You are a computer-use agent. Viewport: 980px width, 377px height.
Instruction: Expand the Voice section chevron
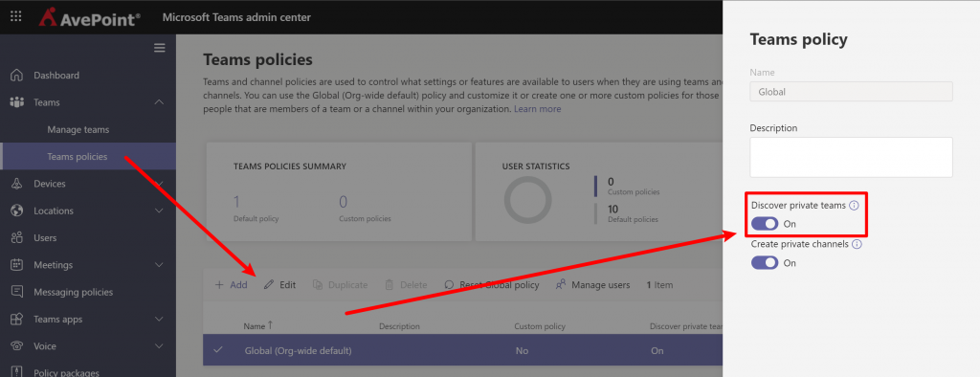160,345
